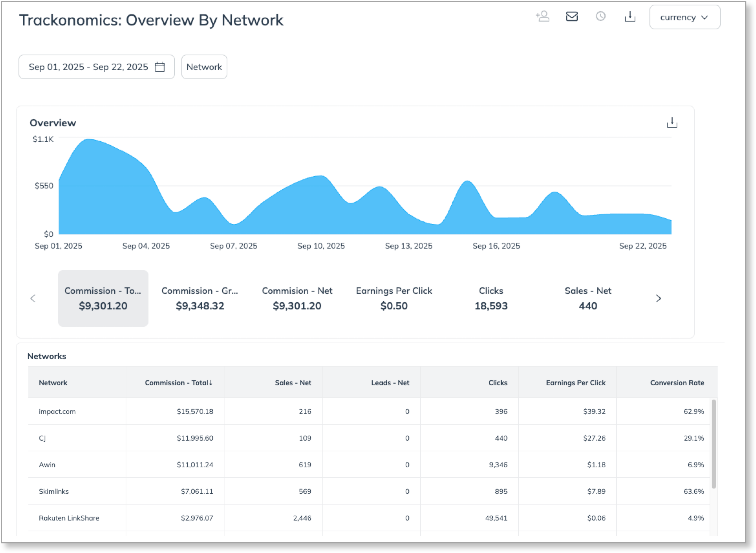Sort table by Sales - Net header
Image resolution: width=756 pixels, height=553 pixels.
coord(293,383)
